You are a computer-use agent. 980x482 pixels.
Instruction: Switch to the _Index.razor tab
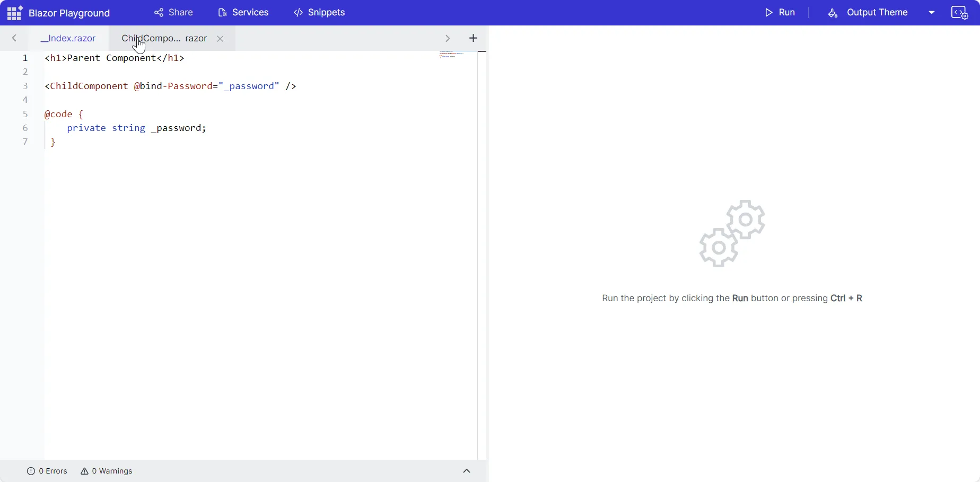(x=68, y=38)
